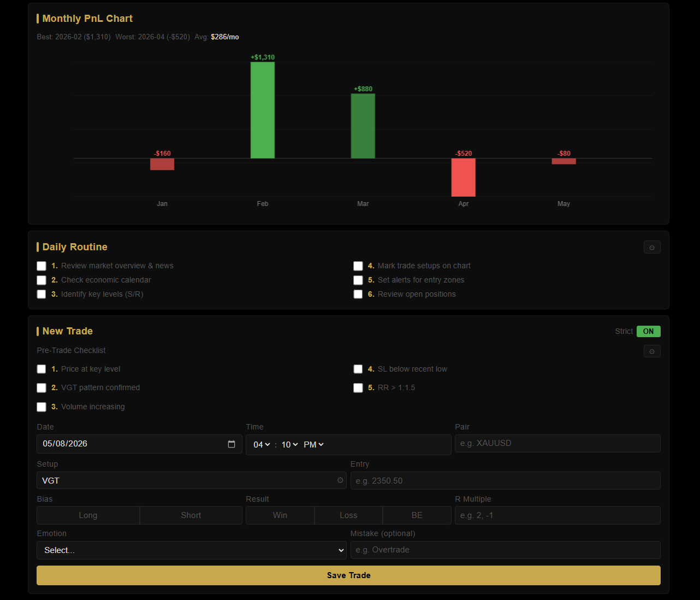Viewport: 700px width, 600px height.
Task: Check 'RR > 1:1.5' checklist item
Action: (x=358, y=388)
